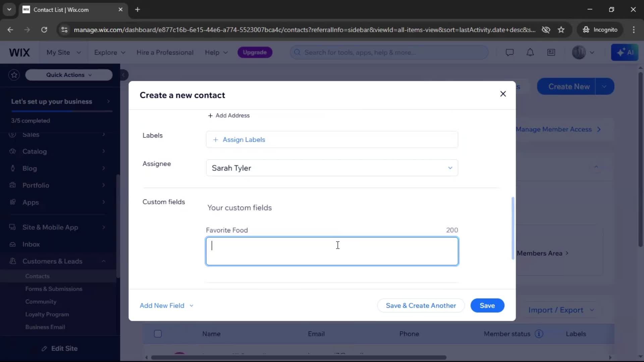Open the Quick Actions dropdown
The image size is (644, 362).
(69, 75)
